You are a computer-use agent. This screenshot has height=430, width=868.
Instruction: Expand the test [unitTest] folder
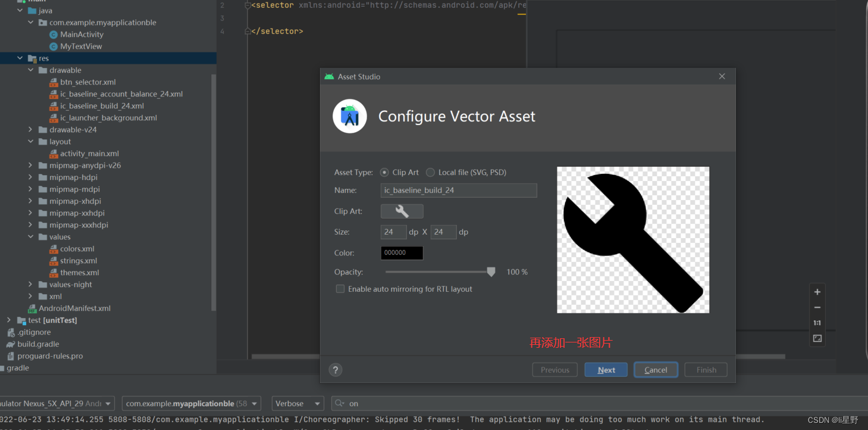[x=10, y=320]
